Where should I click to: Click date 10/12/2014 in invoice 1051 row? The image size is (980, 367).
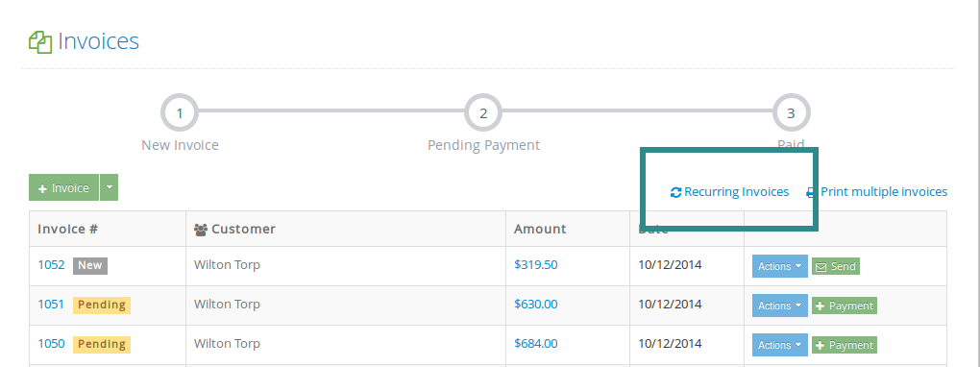pyautogui.click(x=670, y=305)
